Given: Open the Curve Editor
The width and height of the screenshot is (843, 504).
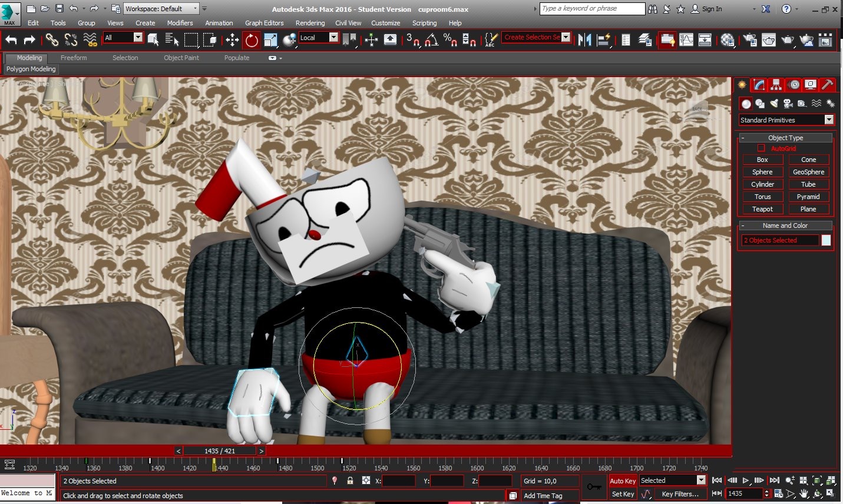Looking at the screenshot, I should pyautogui.click(x=686, y=39).
